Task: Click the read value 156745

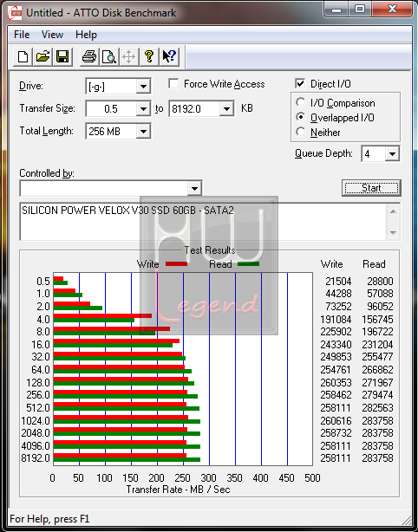Action: click(x=377, y=319)
